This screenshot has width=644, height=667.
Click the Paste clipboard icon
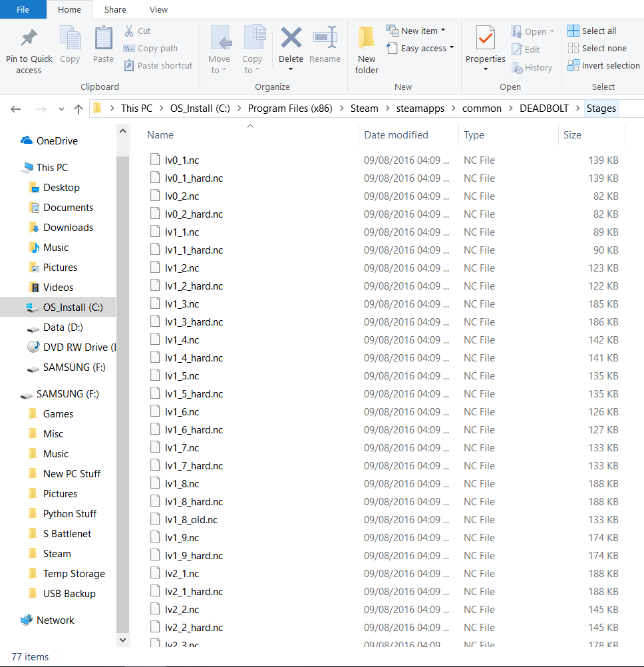[103, 38]
